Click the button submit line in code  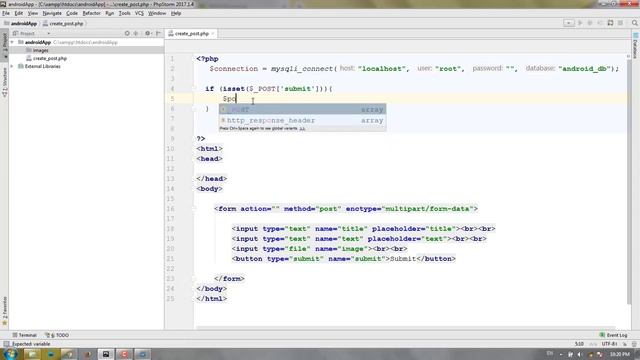(x=343, y=259)
